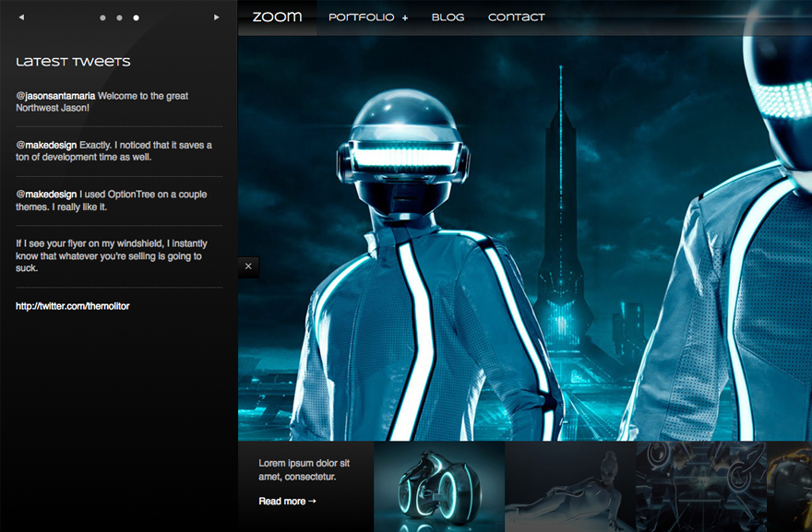
Task: Click the left arrow in the sidebar header
Action: (21, 18)
